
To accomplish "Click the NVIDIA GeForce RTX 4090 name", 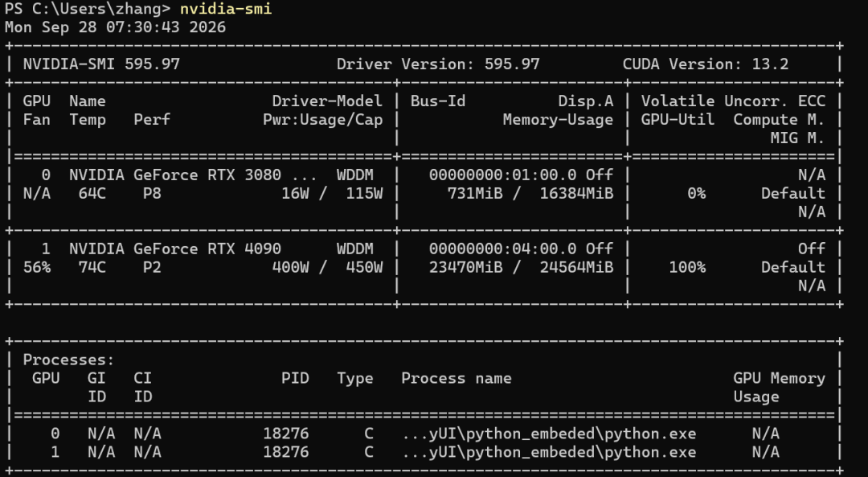I will point(175,249).
